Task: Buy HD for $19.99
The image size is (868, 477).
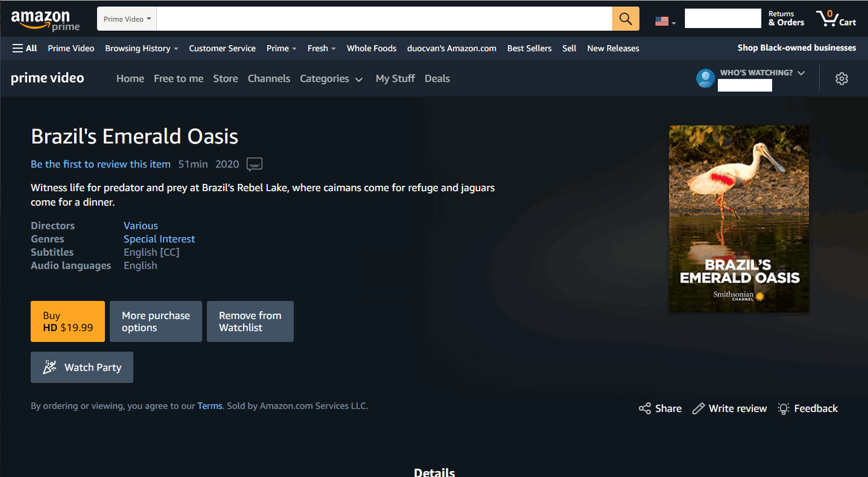Action: click(x=68, y=321)
